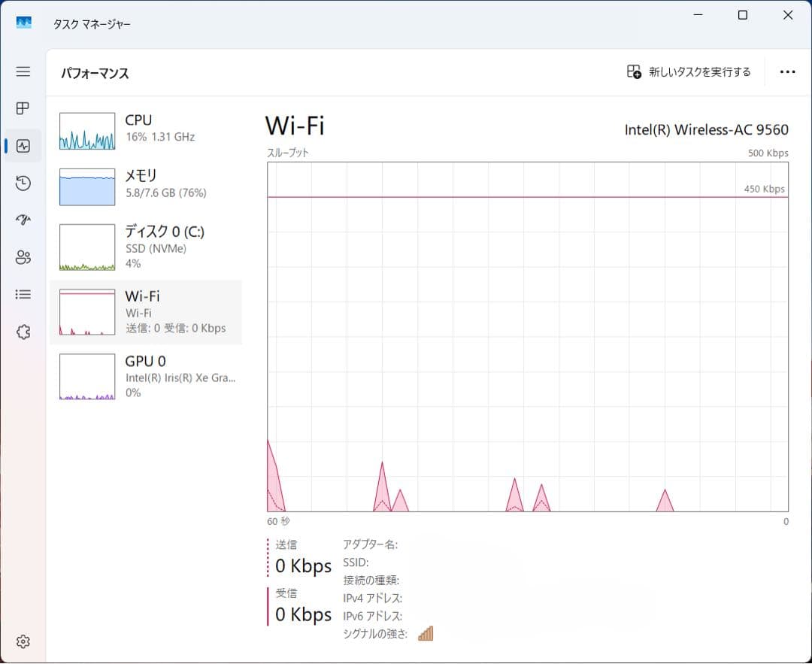Open Task Manager settings gear
This screenshot has height=664, width=812.
coord(23,641)
